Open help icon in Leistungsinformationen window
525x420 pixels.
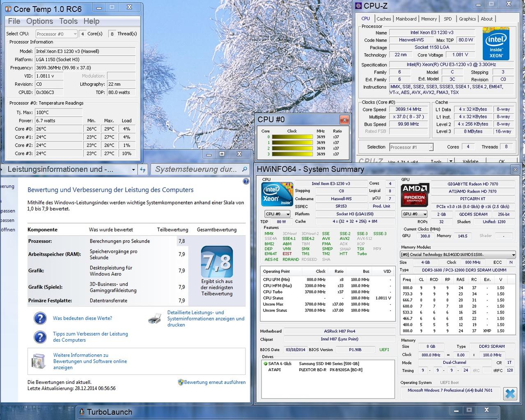pos(246,181)
